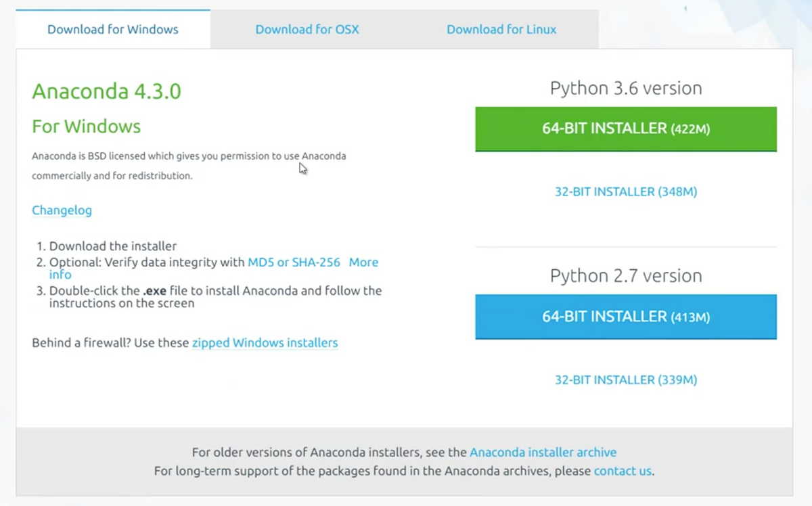Open the Changelog link
The width and height of the screenshot is (812, 506).
point(62,210)
